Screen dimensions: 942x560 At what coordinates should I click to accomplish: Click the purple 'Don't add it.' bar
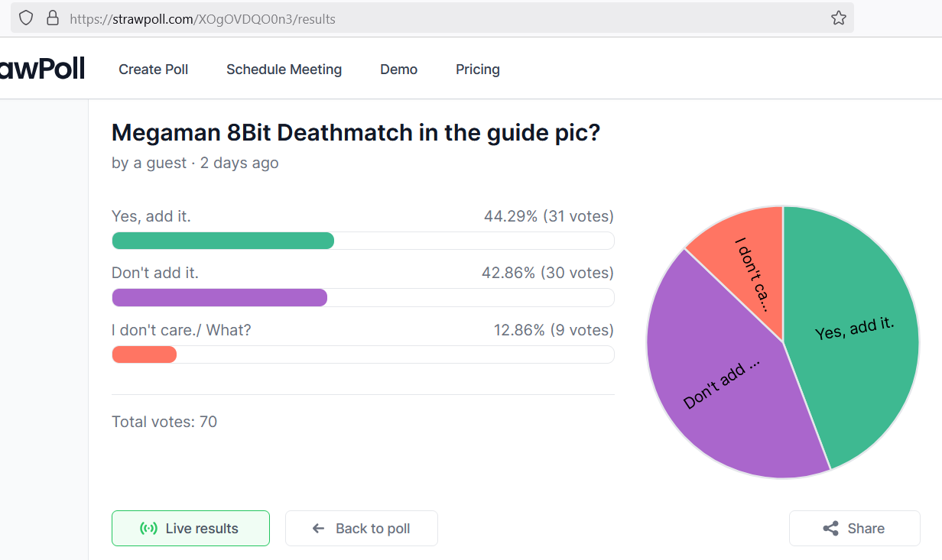tap(219, 298)
